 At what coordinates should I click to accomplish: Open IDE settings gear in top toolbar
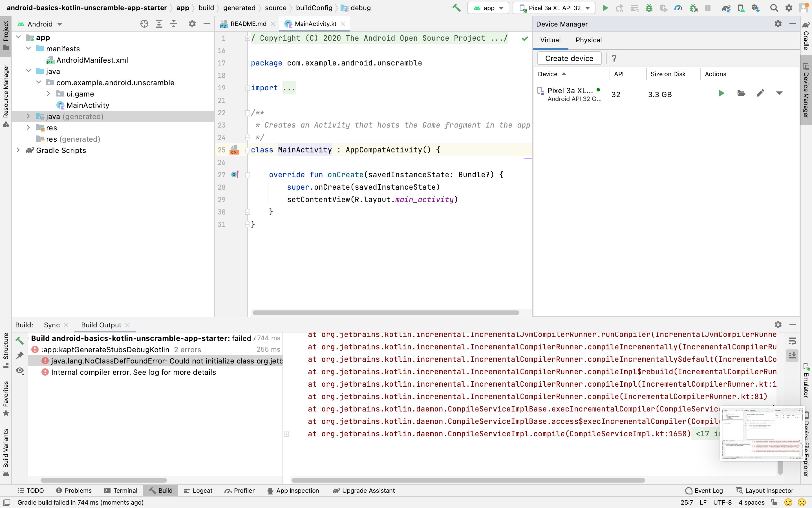(789, 8)
